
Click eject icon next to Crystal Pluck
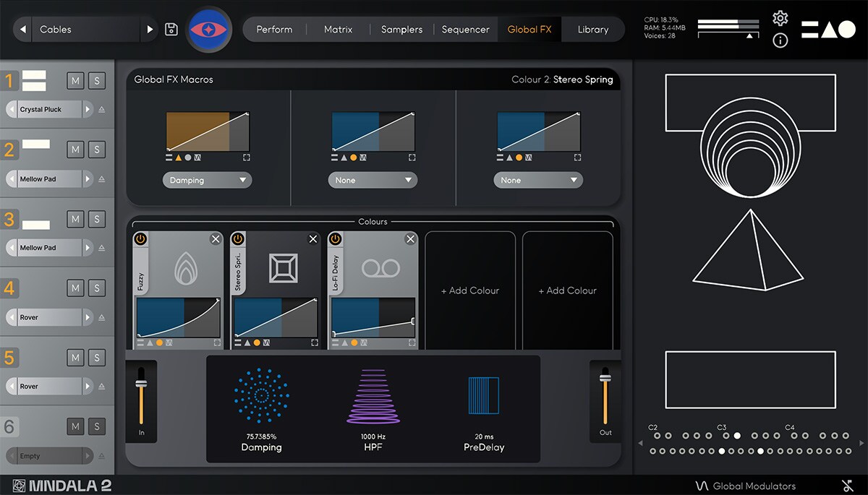(x=101, y=110)
